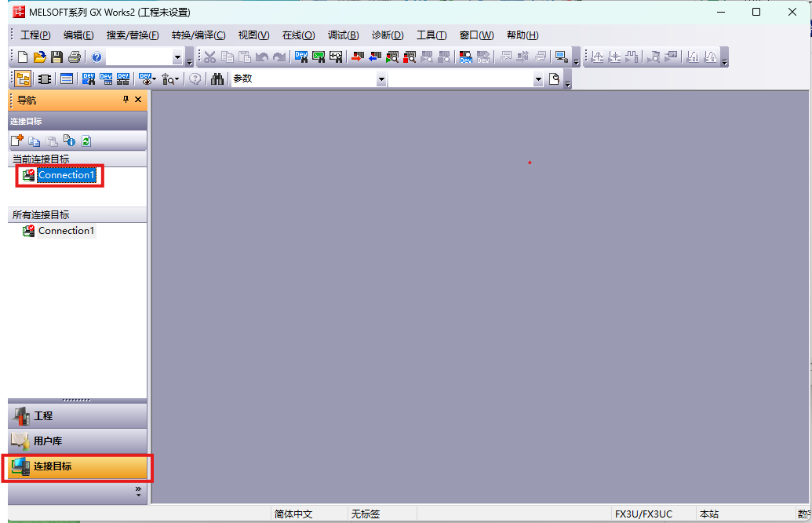Click the Read from PLC blue arrow icon
This screenshot has height=523, width=812.
[375, 57]
